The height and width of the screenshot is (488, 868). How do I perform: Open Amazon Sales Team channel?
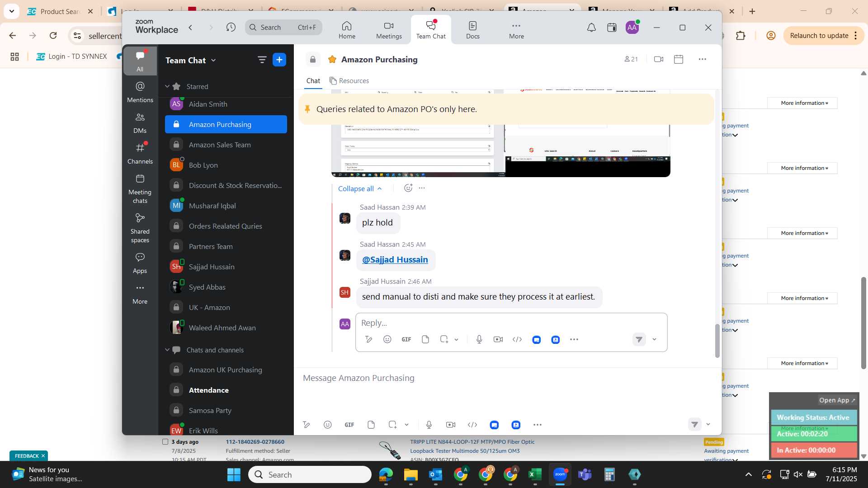point(226,145)
